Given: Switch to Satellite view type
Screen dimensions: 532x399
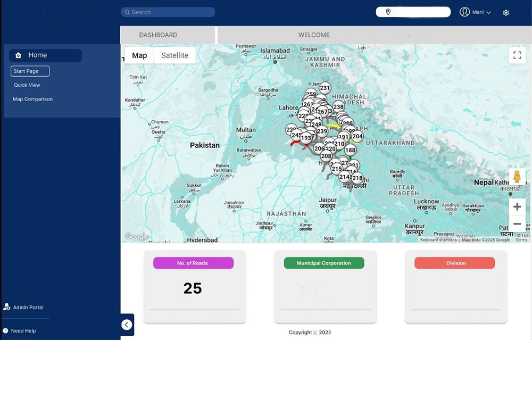Looking at the screenshot, I should (174, 55).
